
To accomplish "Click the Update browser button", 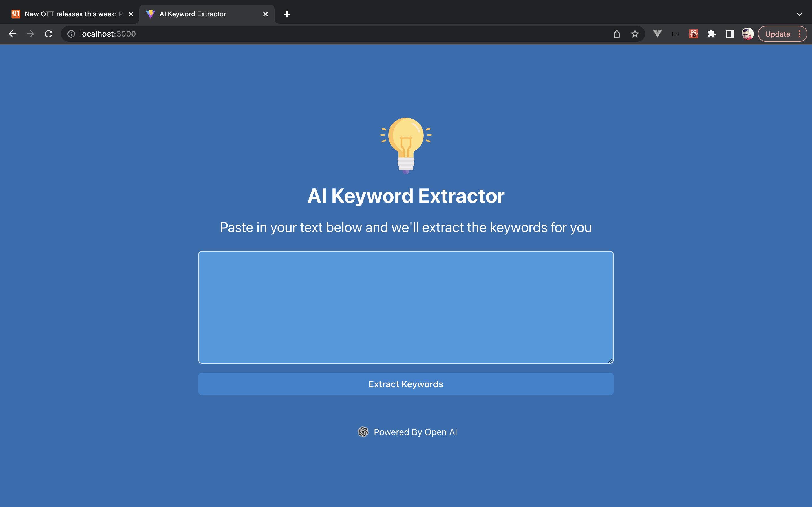I will [778, 34].
